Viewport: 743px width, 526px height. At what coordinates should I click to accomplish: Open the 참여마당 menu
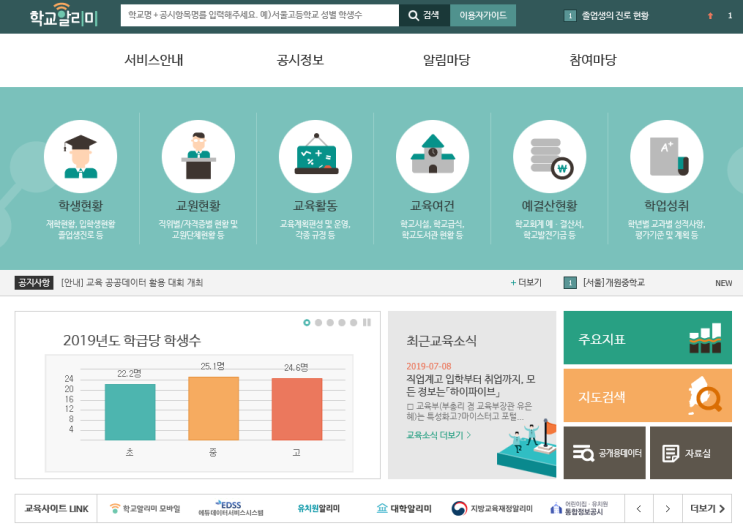[593, 60]
